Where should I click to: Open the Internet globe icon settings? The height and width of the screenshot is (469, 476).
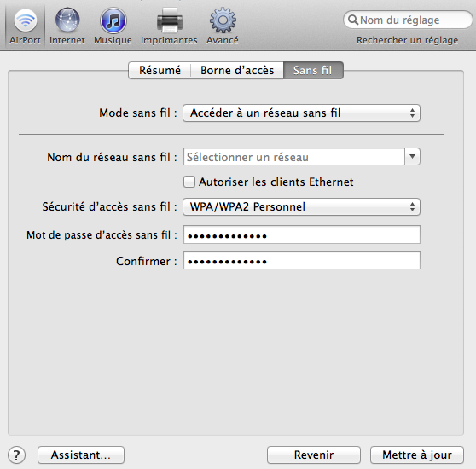[67, 20]
